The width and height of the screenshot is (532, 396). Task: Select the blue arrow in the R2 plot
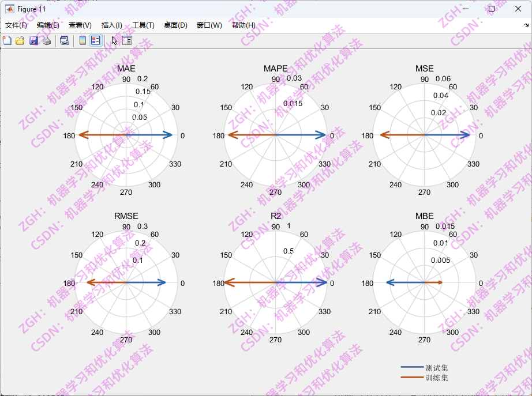(301, 282)
